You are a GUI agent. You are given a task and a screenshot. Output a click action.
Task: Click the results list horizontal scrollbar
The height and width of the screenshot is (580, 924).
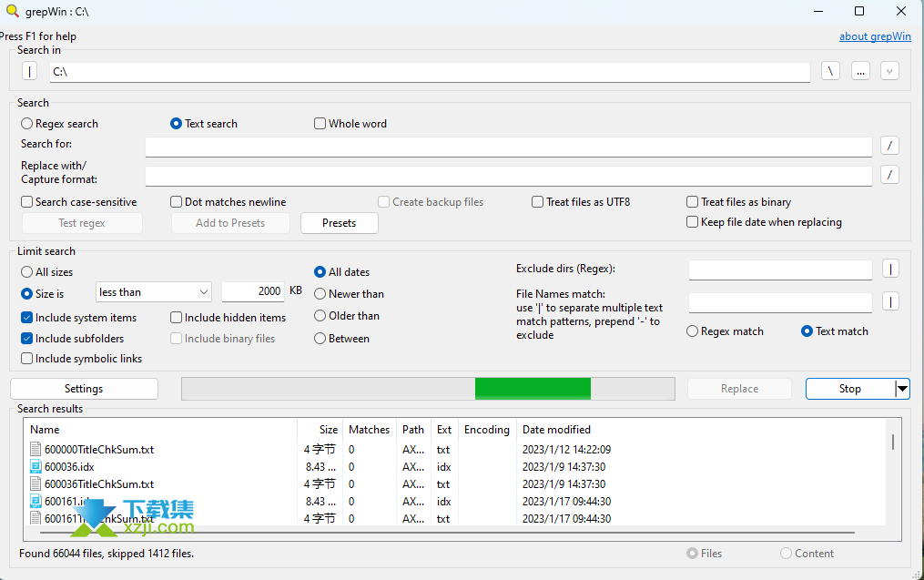coord(447,533)
